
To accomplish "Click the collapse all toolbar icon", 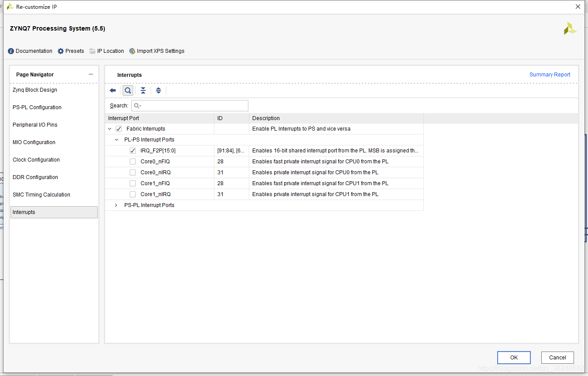I will pos(143,90).
